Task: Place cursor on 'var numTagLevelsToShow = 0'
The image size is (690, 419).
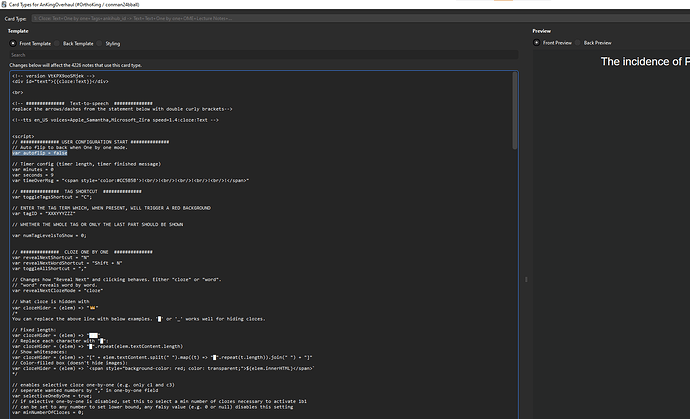Action: 52,234
